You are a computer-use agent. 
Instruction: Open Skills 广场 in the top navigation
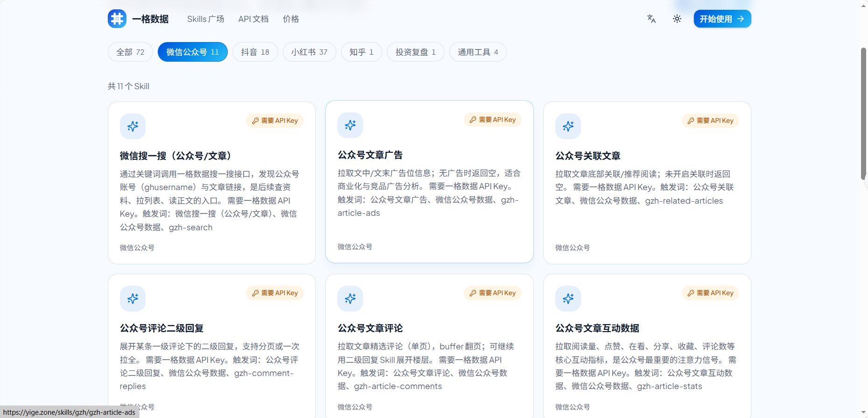coord(206,19)
